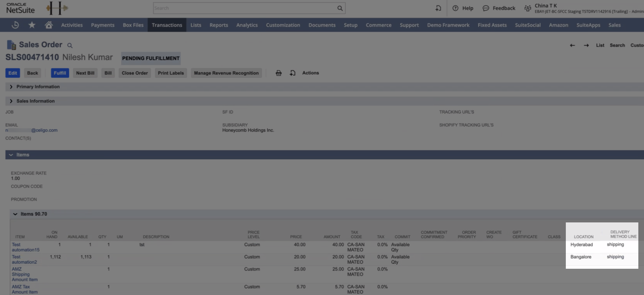Viewport: 644px width, 295px height.
Task: Collapse the Items section header
Action: click(11, 155)
